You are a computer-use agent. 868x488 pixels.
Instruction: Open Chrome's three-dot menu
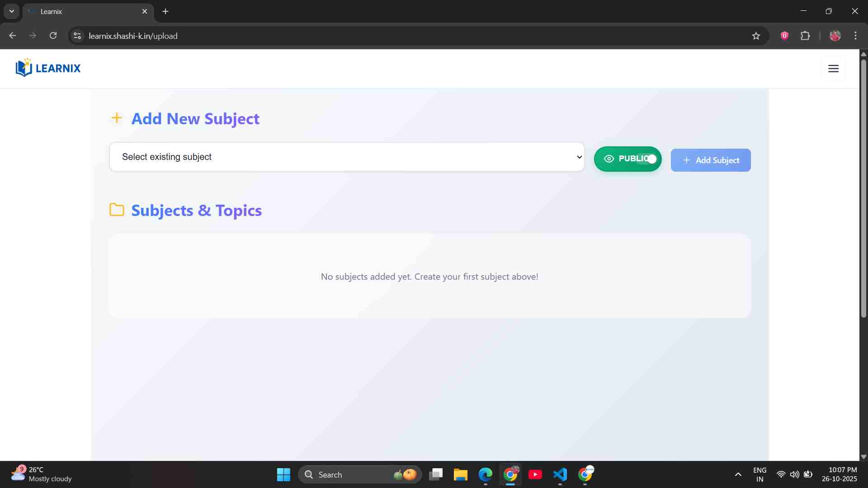[x=856, y=36]
